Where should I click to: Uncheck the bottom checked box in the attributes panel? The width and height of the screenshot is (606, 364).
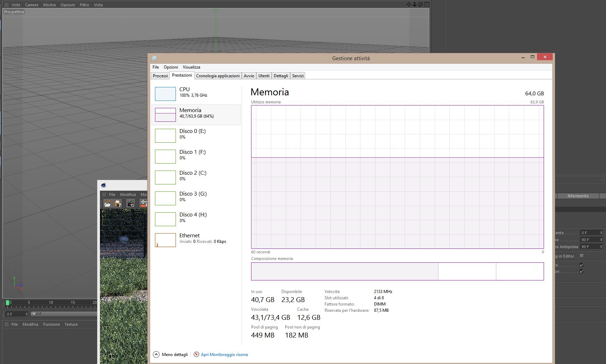pyautogui.click(x=582, y=271)
